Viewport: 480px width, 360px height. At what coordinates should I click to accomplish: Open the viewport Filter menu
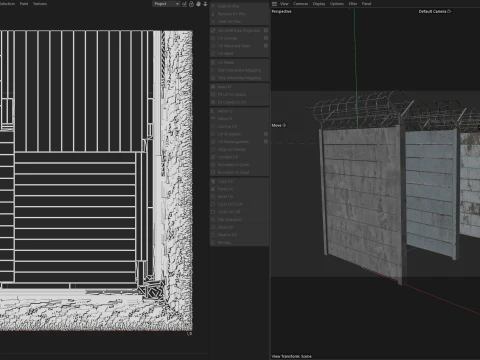[353, 4]
